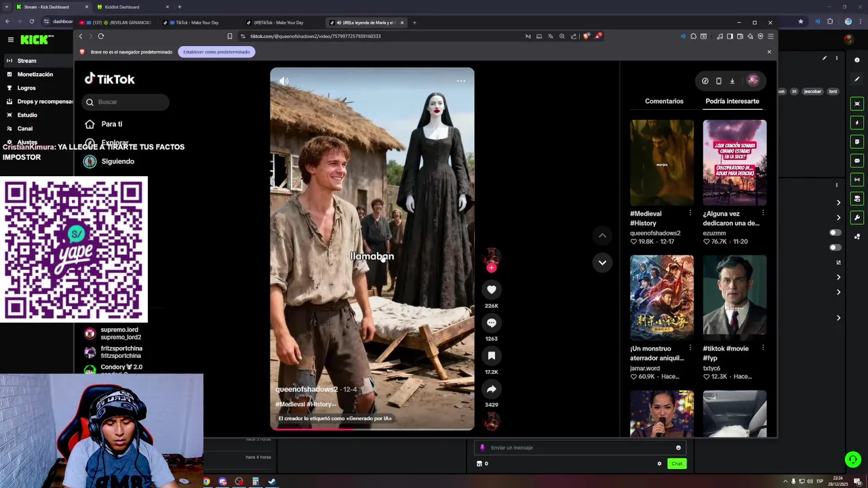Switch to REVELAN GANANCIAS Brave tab

coord(116,22)
